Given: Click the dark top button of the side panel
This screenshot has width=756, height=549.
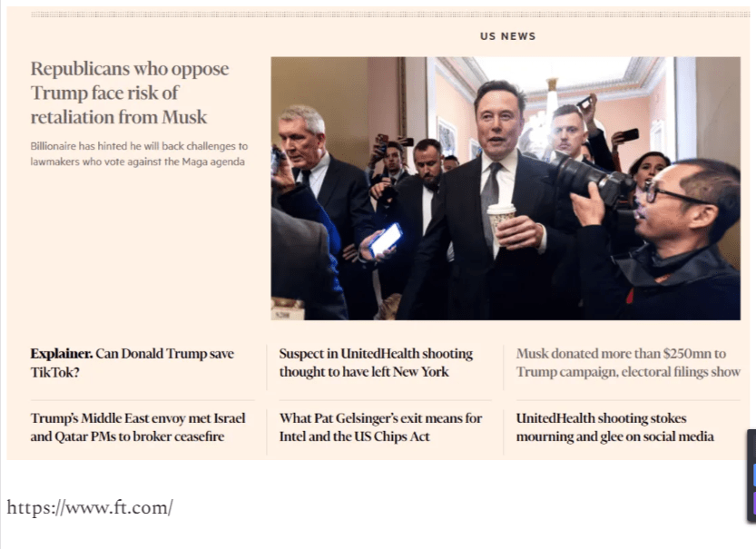Looking at the screenshot, I should 752,446.
